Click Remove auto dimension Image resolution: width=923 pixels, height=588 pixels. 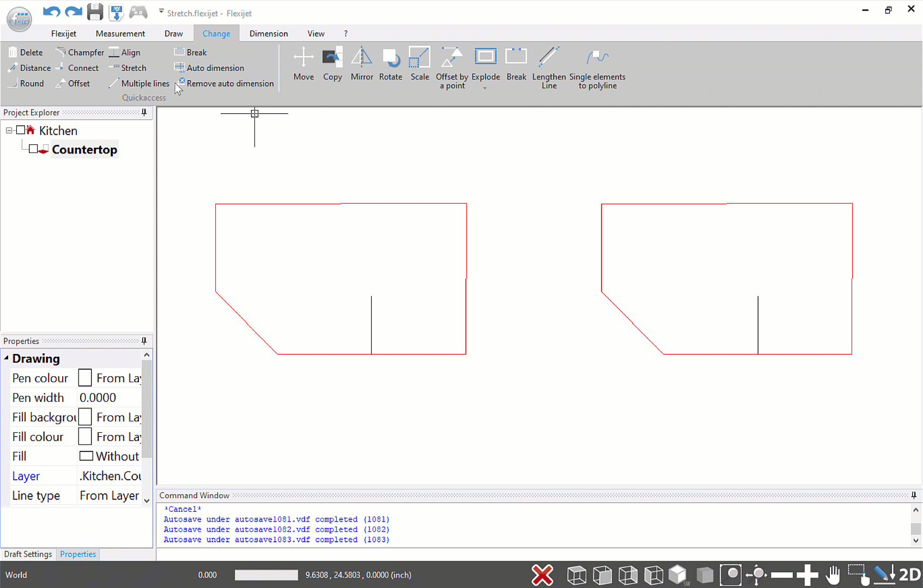coord(229,83)
